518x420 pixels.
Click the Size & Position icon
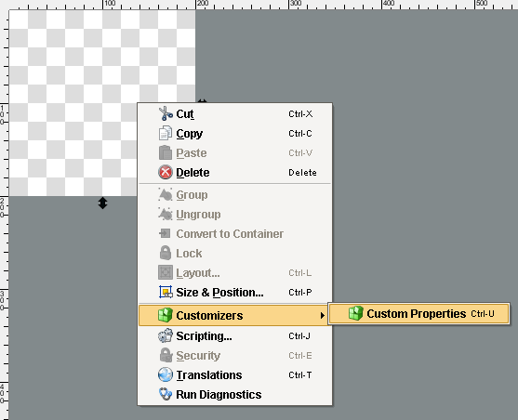166,292
